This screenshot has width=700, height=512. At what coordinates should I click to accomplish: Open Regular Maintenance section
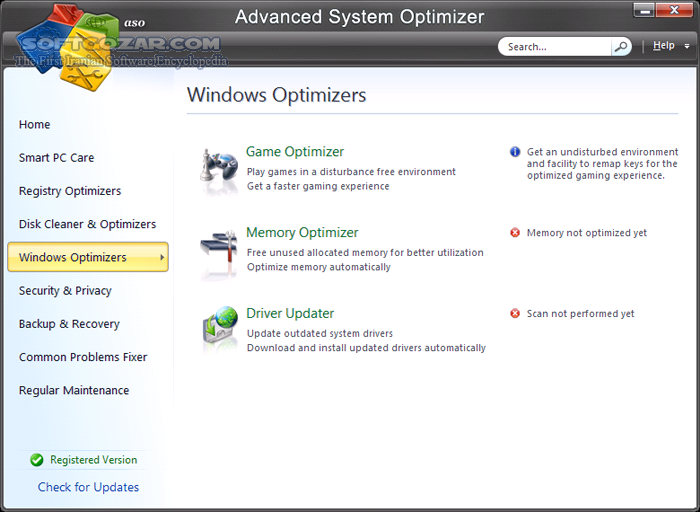[x=74, y=390]
